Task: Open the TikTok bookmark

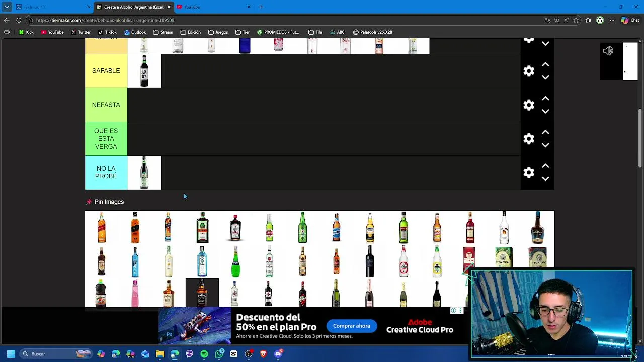Action: click(x=107, y=32)
